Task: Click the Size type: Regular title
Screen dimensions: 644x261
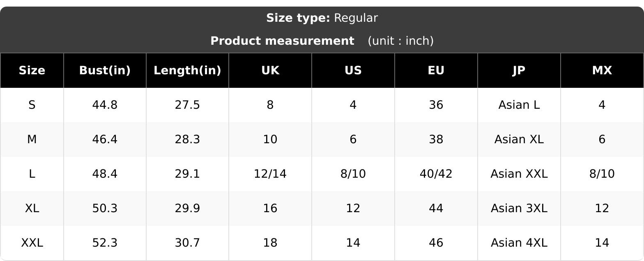Action: (322, 18)
